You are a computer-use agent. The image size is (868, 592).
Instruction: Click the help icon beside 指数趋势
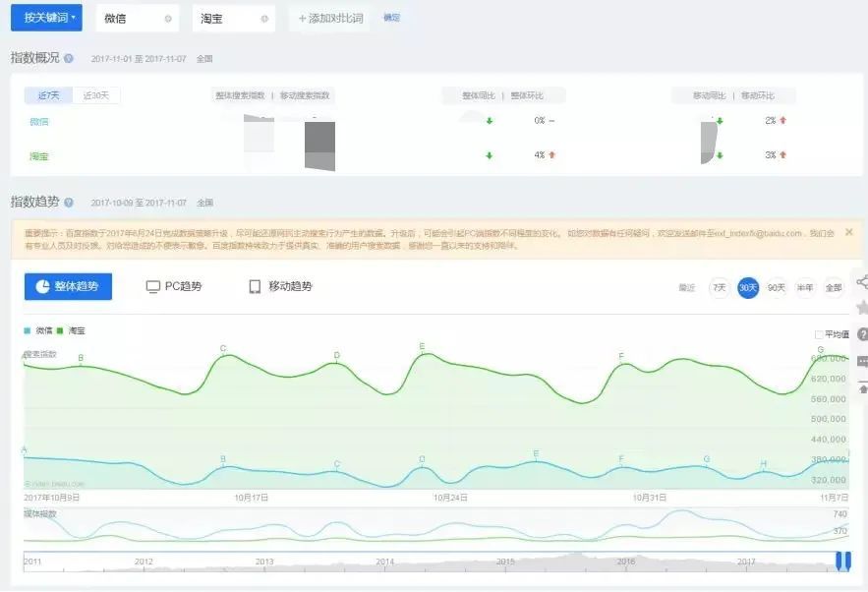(x=69, y=203)
